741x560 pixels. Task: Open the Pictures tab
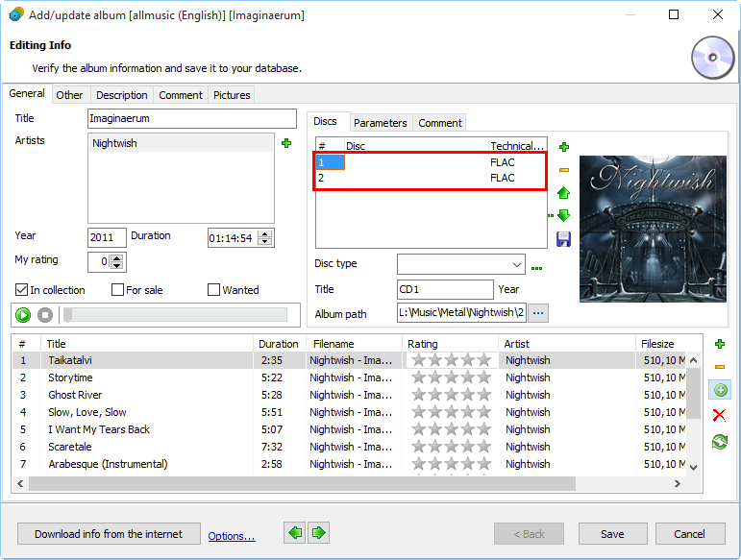coord(232,95)
